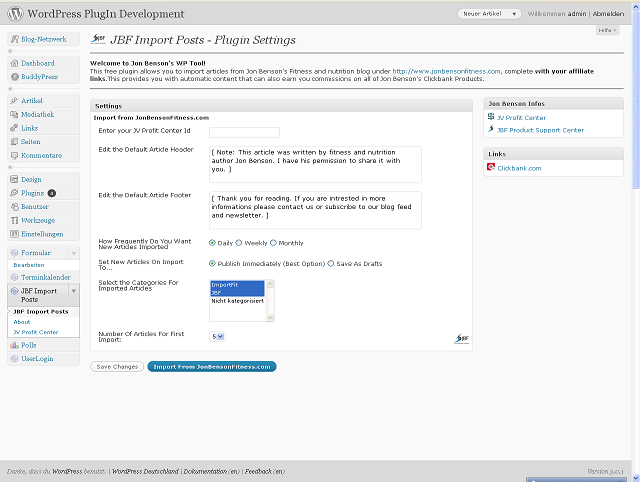Click the dollar icon beside JV Profit Center
This screenshot has width=640, height=482.
[491, 117]
